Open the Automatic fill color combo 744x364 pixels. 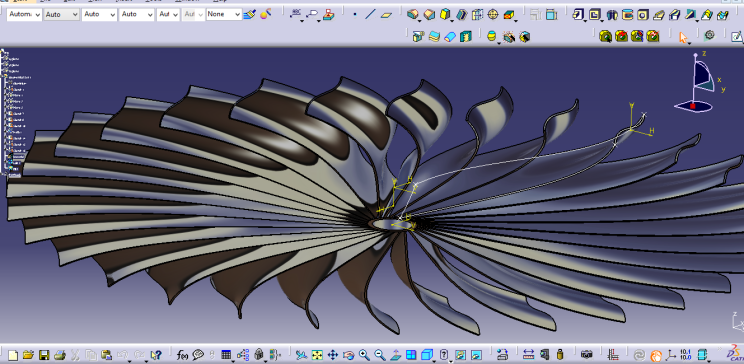[x=24, y=15]
